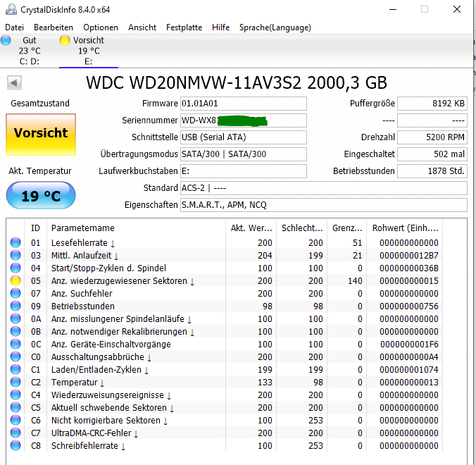Click the Laufwerkbuchstaben field E:

click(x=244, y=171)
